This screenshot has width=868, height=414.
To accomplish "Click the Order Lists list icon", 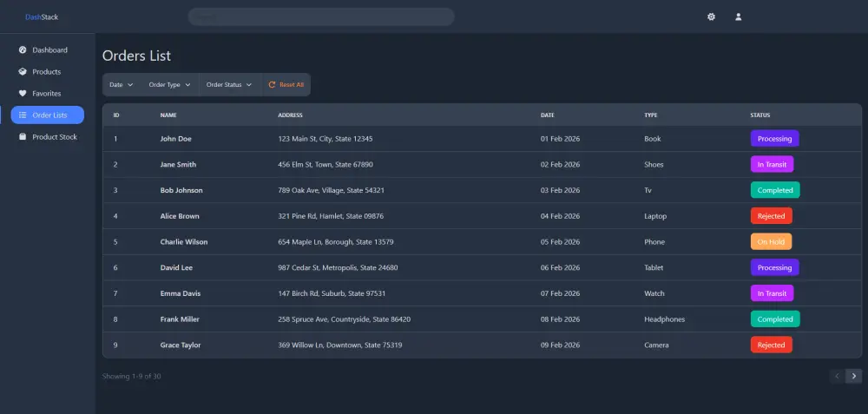I will coord(23,115).
